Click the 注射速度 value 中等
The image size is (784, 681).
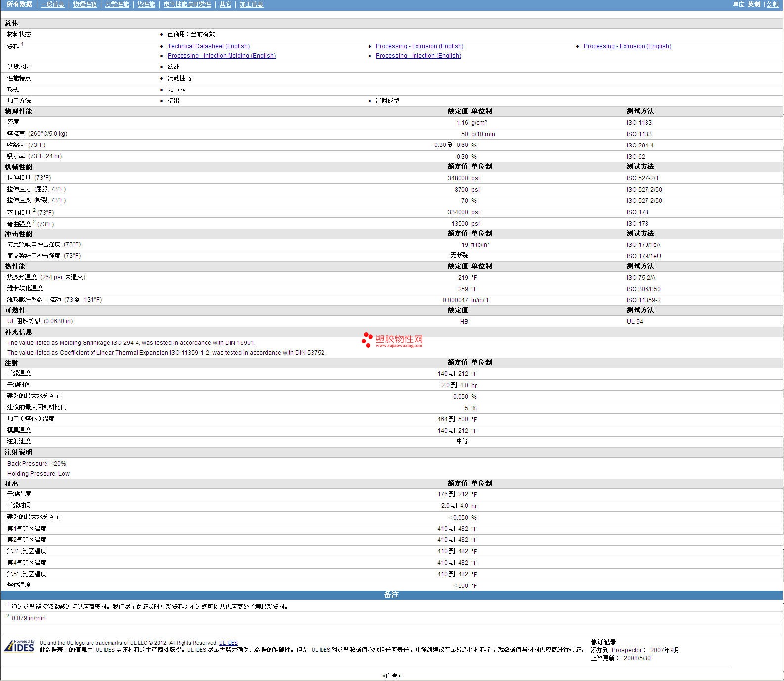(x=462, y=441)
